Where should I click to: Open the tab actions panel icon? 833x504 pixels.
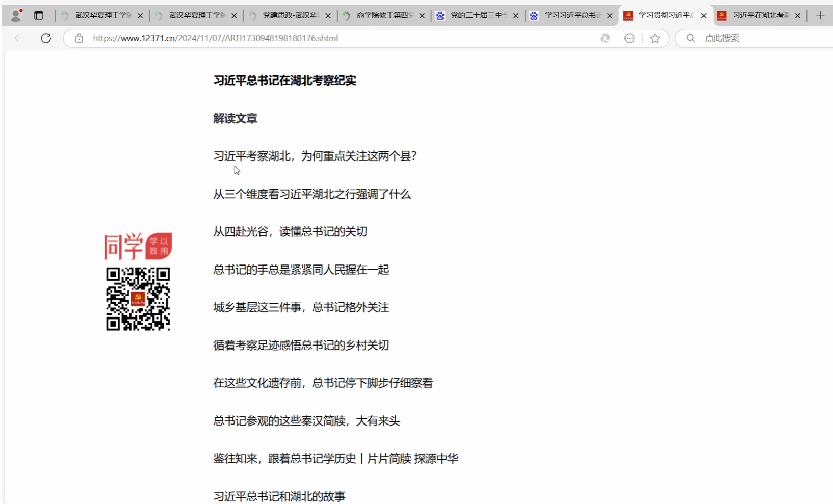pyautogui.click(x=39, y=15)
